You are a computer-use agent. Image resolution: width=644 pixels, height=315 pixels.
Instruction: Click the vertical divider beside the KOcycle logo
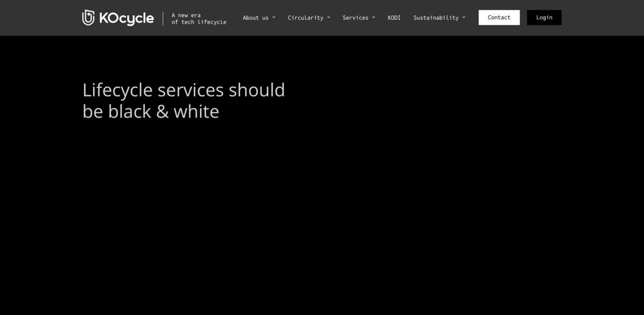point(163,18)
